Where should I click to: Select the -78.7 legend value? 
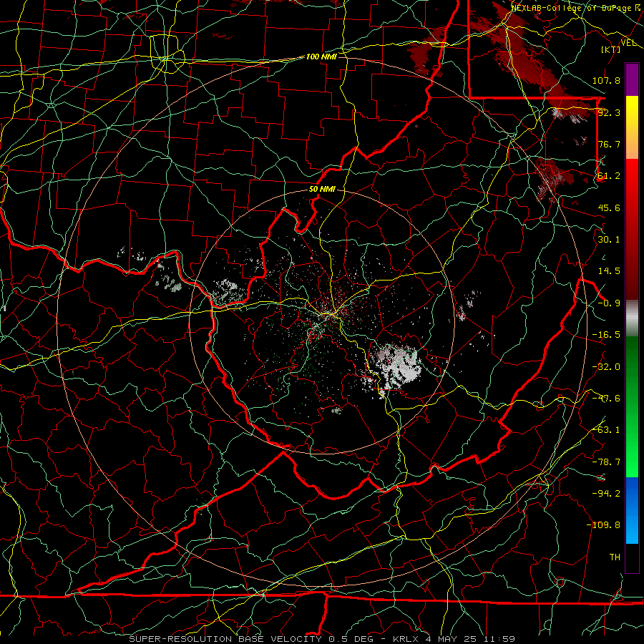point(606,462)
